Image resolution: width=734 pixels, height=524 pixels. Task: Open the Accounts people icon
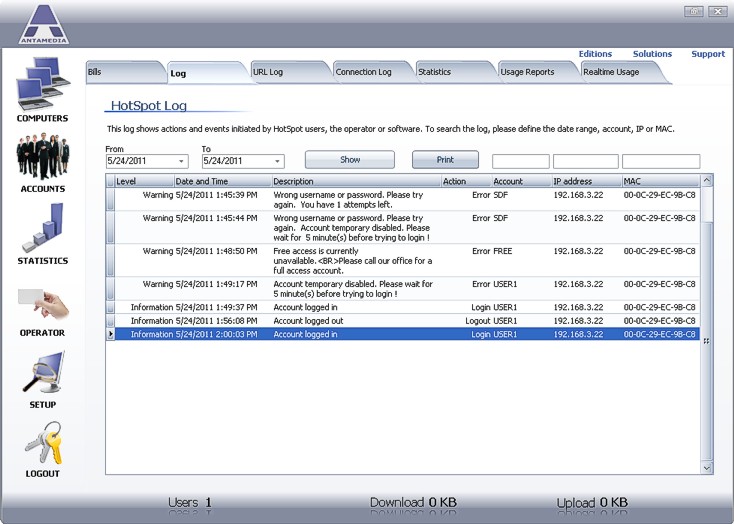pyautogui.click(x=42, y=156)
